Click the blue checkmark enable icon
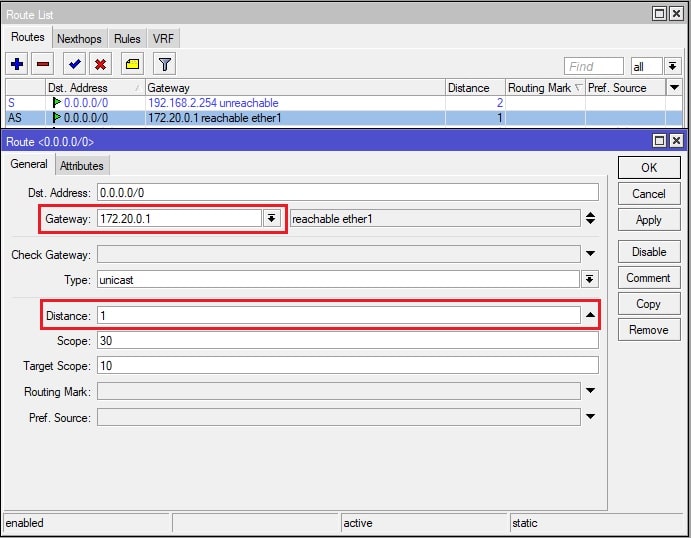Screen dimensions: 691x538 74,64
